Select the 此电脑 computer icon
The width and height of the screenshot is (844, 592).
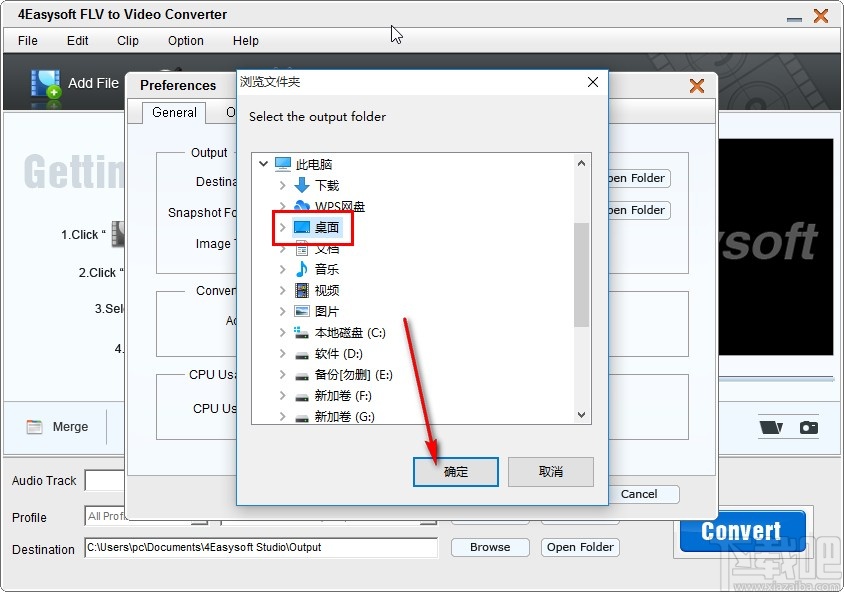click(284, 164)
